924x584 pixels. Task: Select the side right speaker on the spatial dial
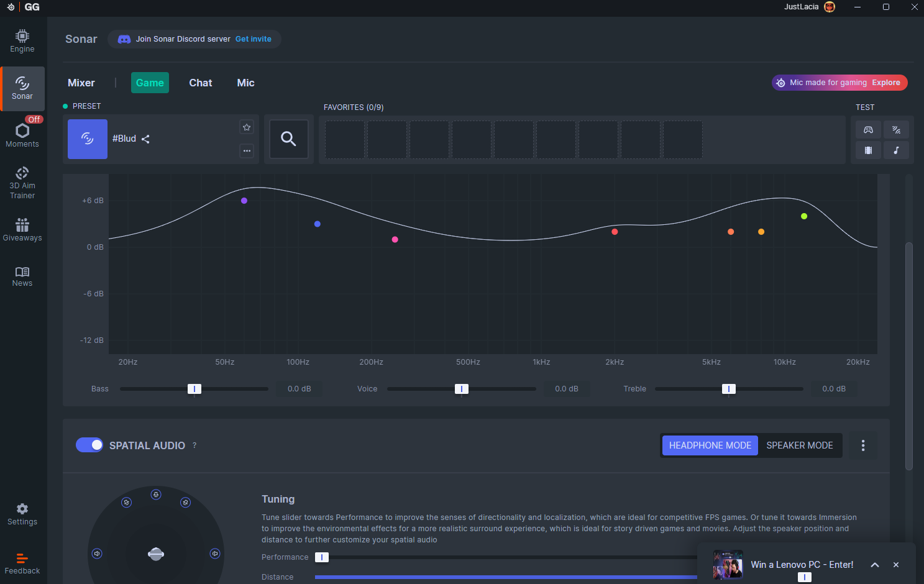215,554
